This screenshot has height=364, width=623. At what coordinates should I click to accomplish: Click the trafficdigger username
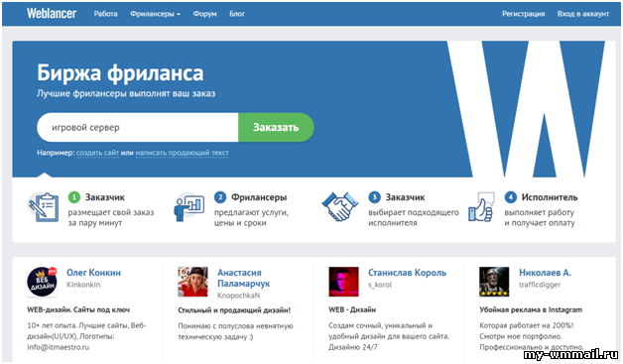click(540, 285)
